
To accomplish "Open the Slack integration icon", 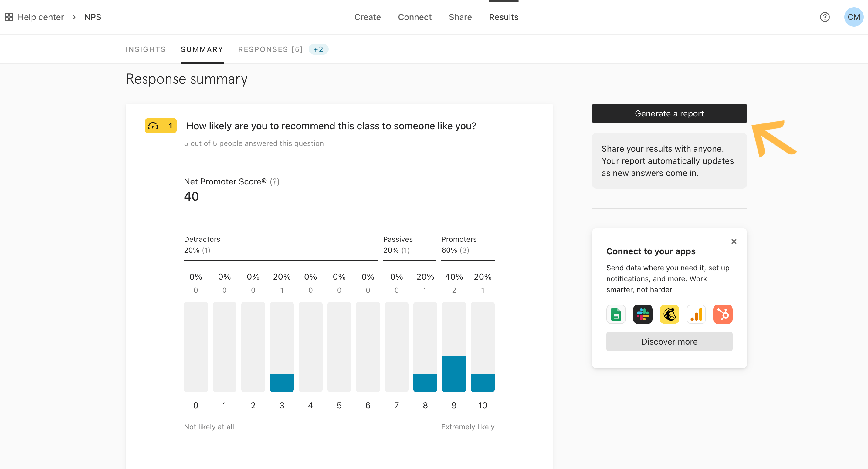I will tap(643, 314).
